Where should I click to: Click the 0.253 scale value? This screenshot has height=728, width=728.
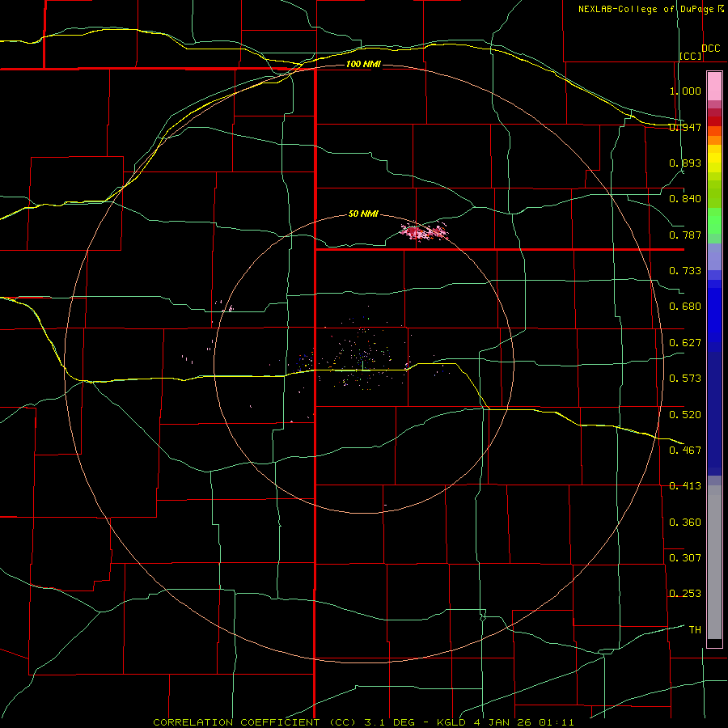coord(685,594)
